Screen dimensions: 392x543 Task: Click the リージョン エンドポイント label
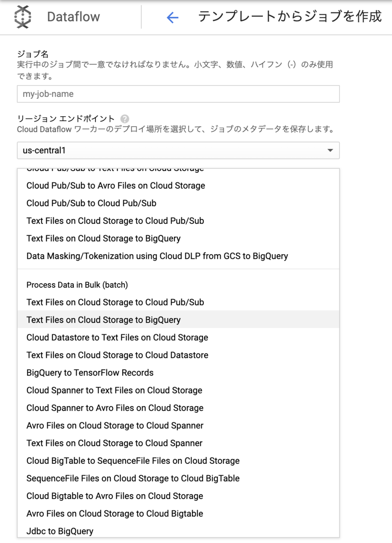[66, 119]
